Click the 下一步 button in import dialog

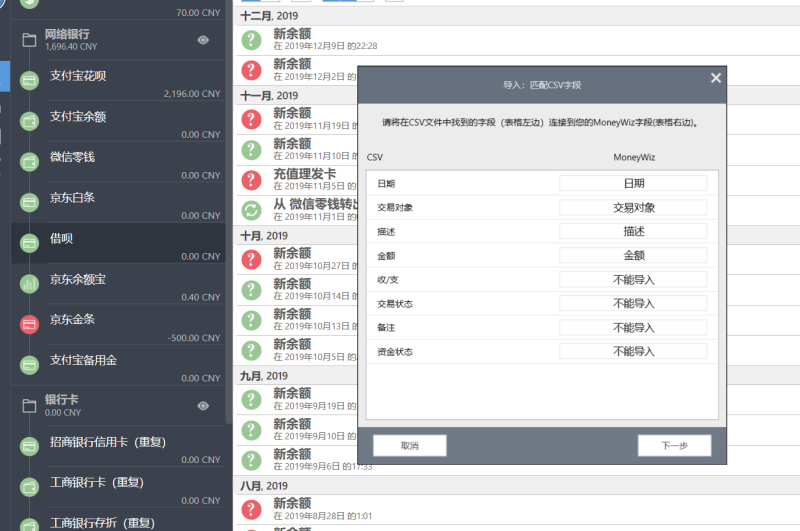(674, 445)
